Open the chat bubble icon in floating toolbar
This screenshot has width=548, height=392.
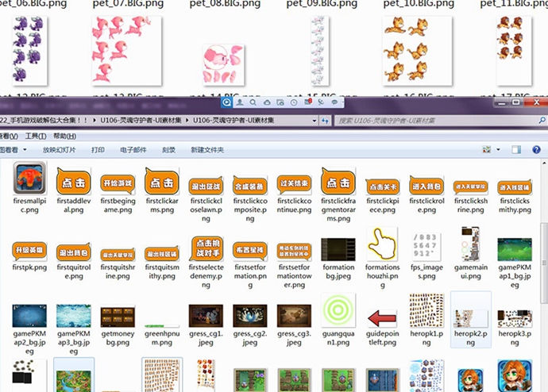pyautogui.click(x=334, y=102)
